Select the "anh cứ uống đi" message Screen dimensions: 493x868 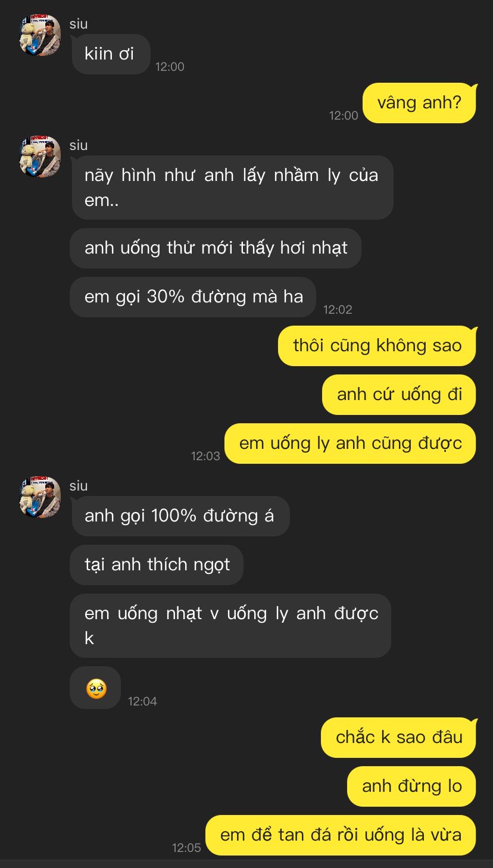[x=399, y=395]
